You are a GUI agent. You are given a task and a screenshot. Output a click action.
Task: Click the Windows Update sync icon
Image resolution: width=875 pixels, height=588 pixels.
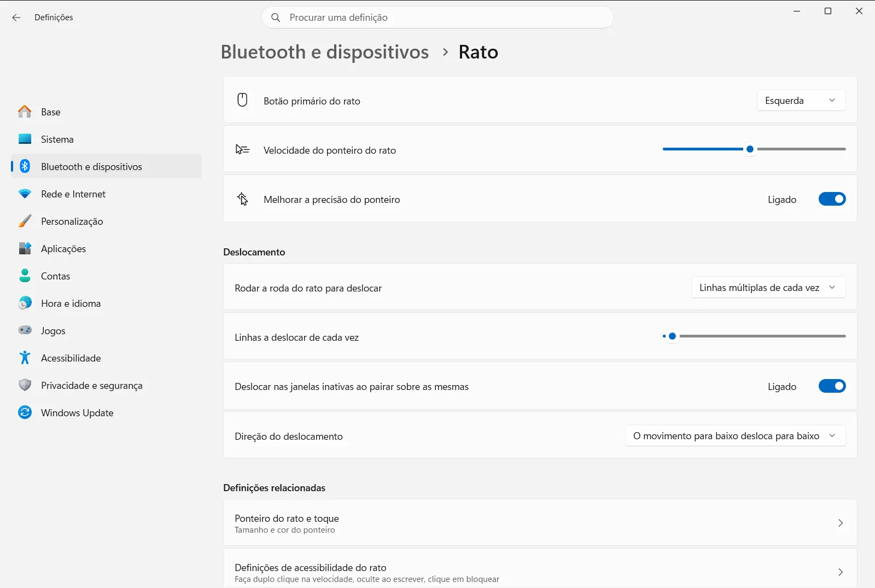tap(25, 412)
